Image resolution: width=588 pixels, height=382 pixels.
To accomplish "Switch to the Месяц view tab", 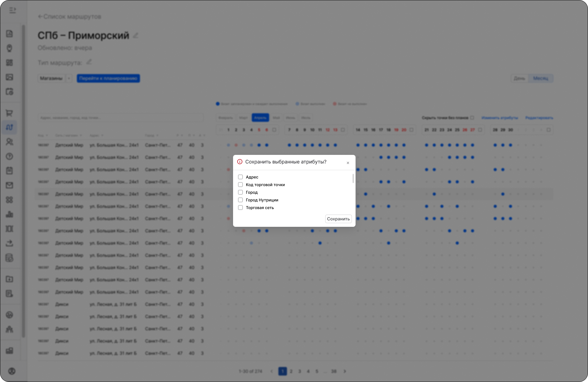I will pyautogui.click(x=541, y=78).
